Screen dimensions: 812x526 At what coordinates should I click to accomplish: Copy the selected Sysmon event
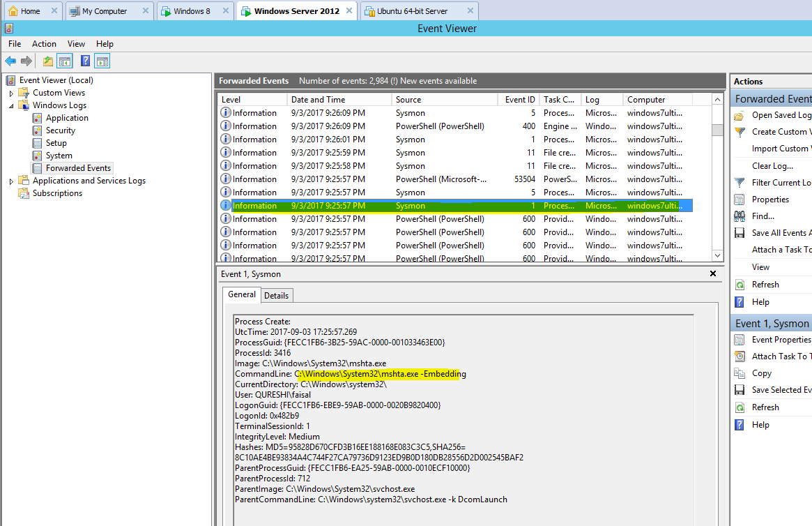[x=761, y=373]
